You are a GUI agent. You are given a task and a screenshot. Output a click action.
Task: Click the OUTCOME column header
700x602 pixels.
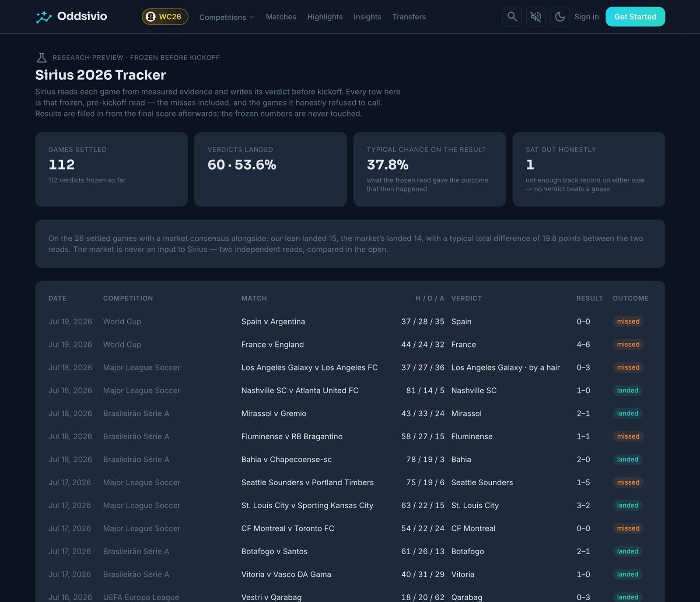pyautogui.click(x=630, y=298)
